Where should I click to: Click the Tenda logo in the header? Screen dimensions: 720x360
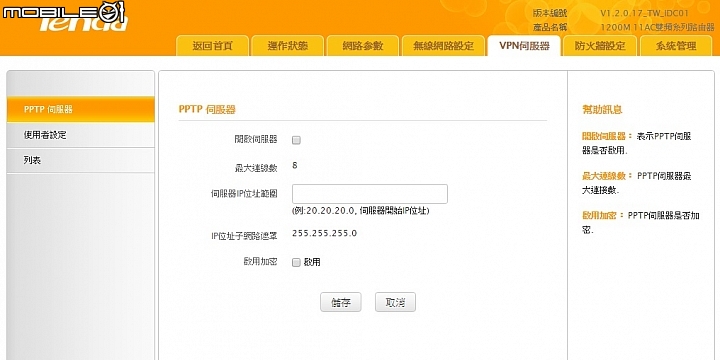(83, 24)
